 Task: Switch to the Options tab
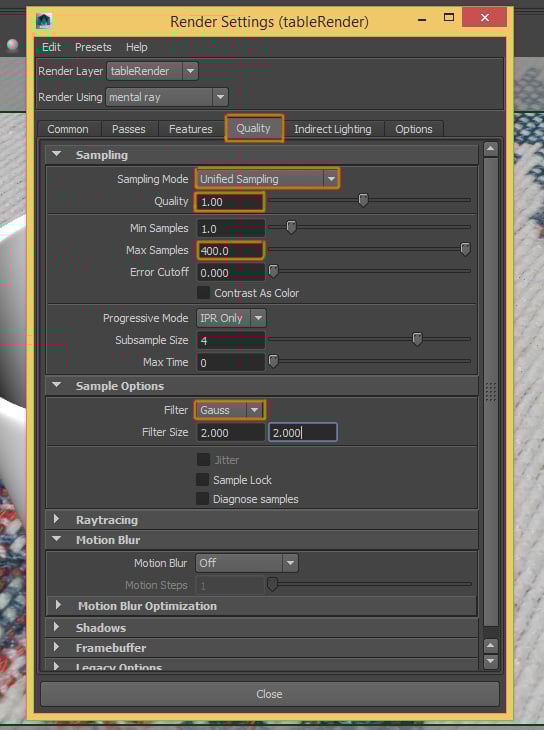[414, 129]
